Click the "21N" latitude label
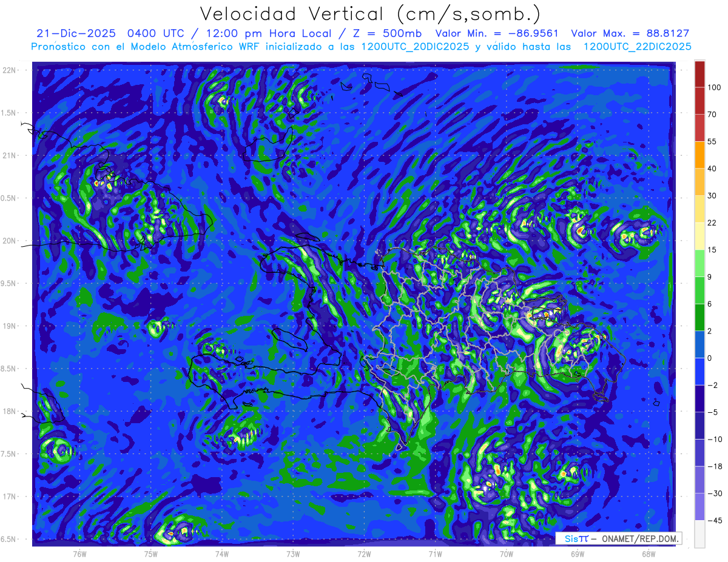The height and width of the screenshot is (562, 728). pos(9,155)
